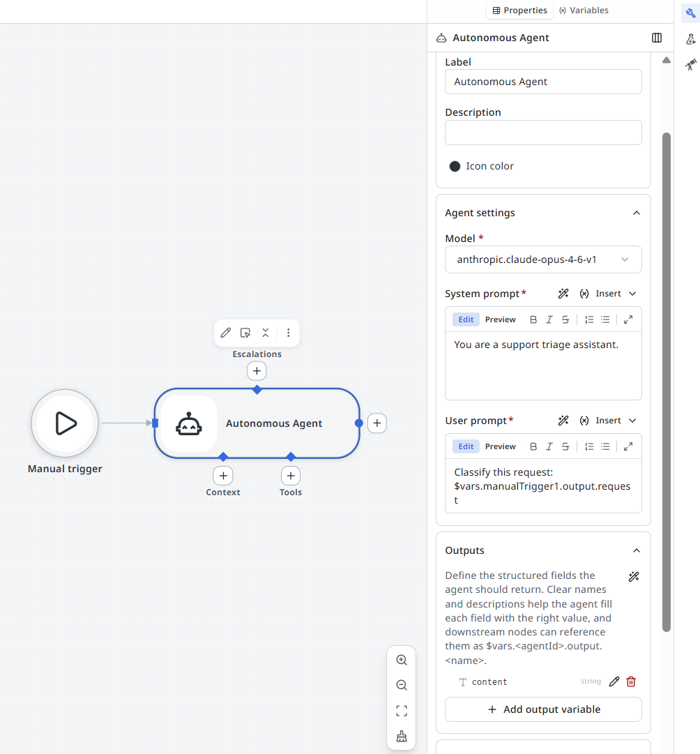
Task: Zoom out on the canvas
Action: [x=402, y=685]
